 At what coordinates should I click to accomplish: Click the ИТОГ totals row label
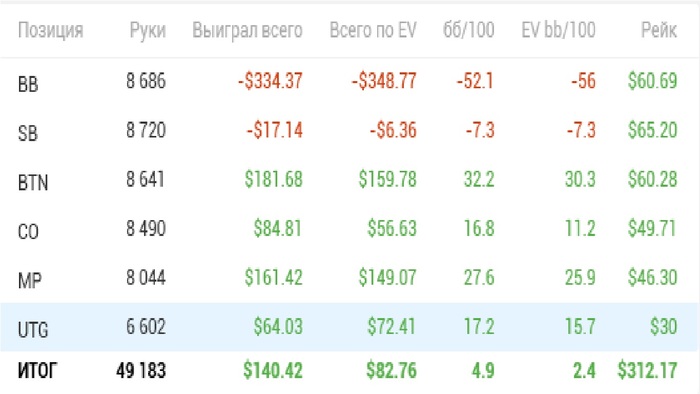(x=38, y=370)
